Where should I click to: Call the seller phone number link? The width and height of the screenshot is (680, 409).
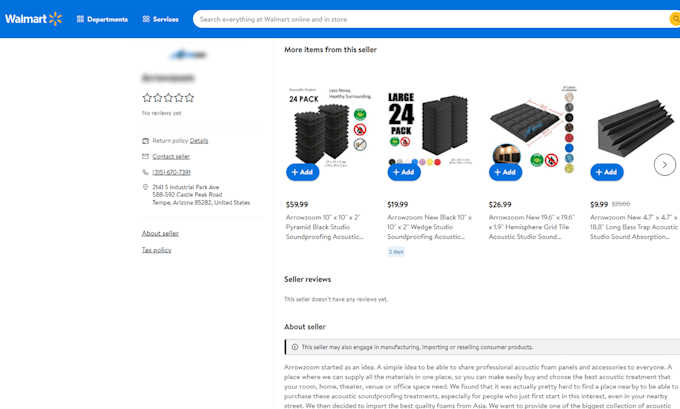click(171, 172)
